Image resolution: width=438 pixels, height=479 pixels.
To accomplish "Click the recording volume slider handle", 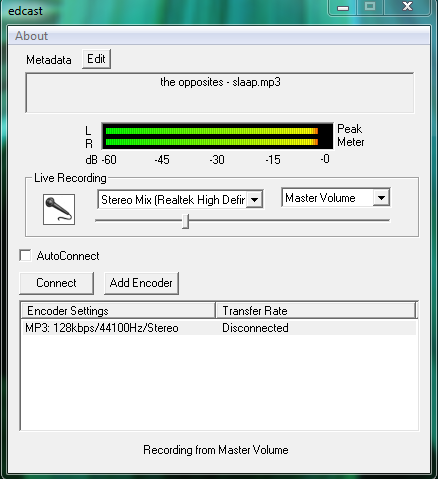I will (x=186, y=221).
